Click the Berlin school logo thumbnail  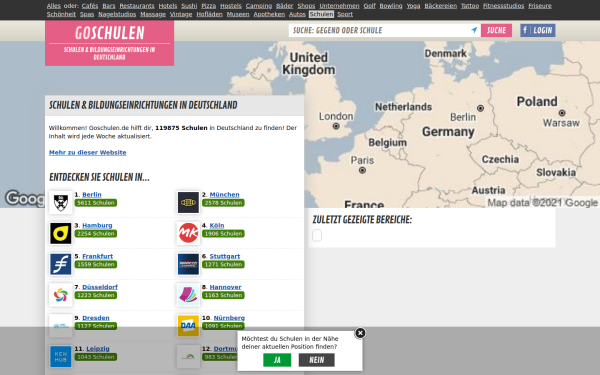(x=60, y=202)
